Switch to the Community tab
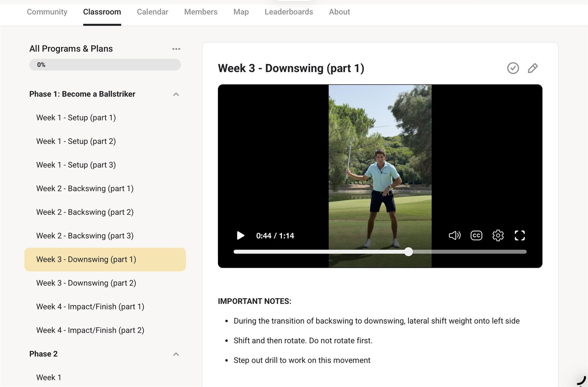The height and width of the screenshot is (387, 588). click(47, 12)
